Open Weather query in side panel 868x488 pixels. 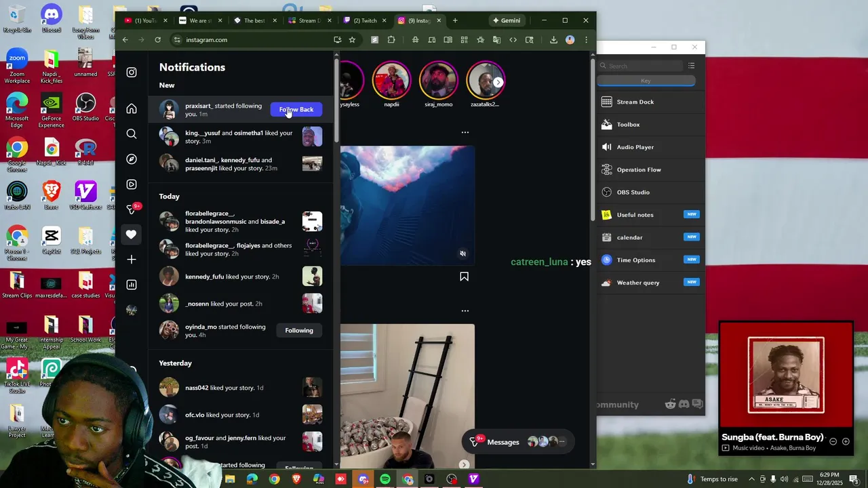click(650, 283)
